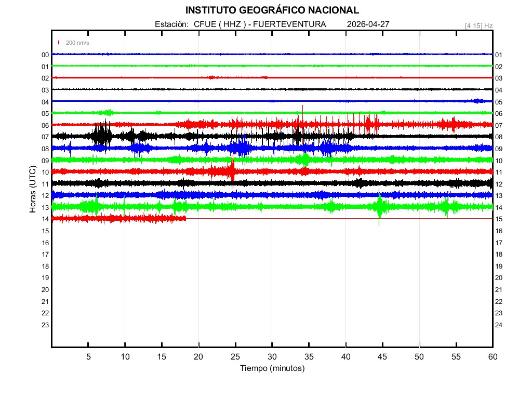
Task: Select the red spike in the 10h trace
Action: coord(232,170)
